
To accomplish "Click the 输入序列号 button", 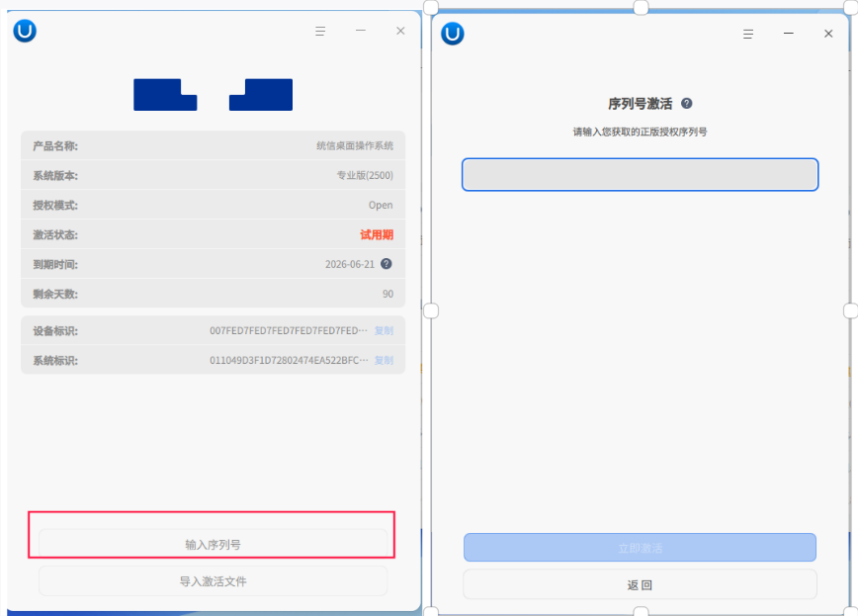I will pyautogui.click(x=213, y=544).
